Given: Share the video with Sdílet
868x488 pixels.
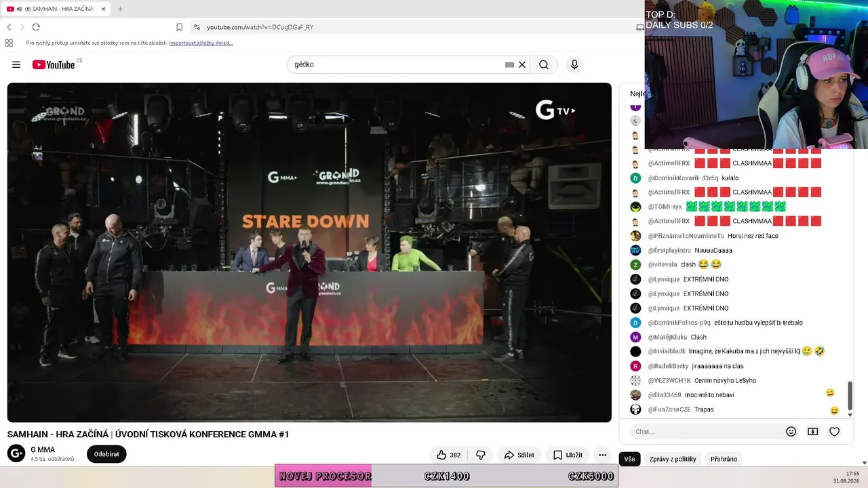Looking at the screenshot, I should (519, 455).
